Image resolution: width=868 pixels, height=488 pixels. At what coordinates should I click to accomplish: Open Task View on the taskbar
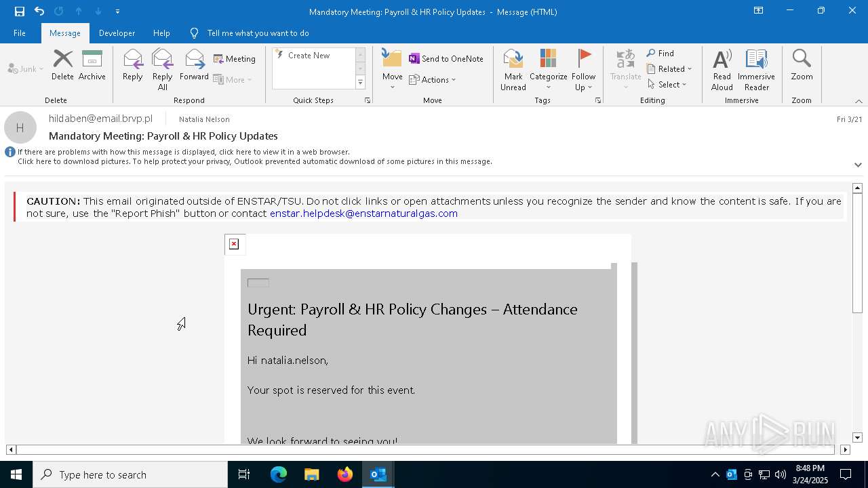[244, 474]
